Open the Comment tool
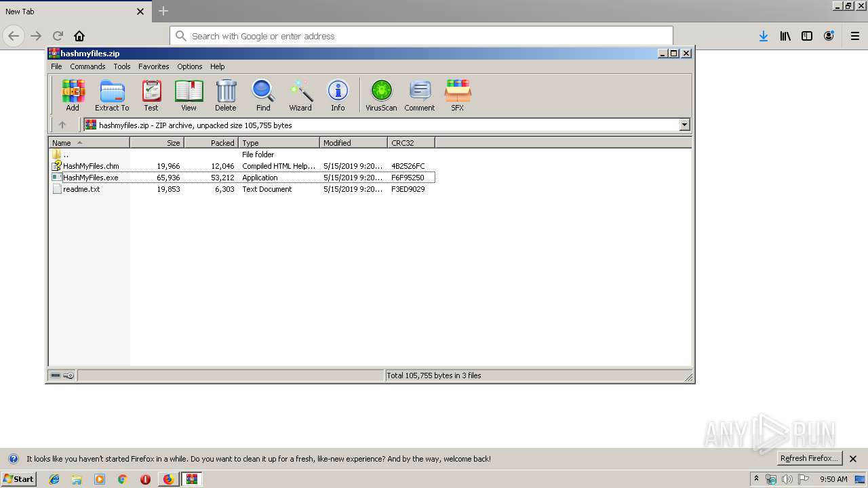 pos(420,95)
